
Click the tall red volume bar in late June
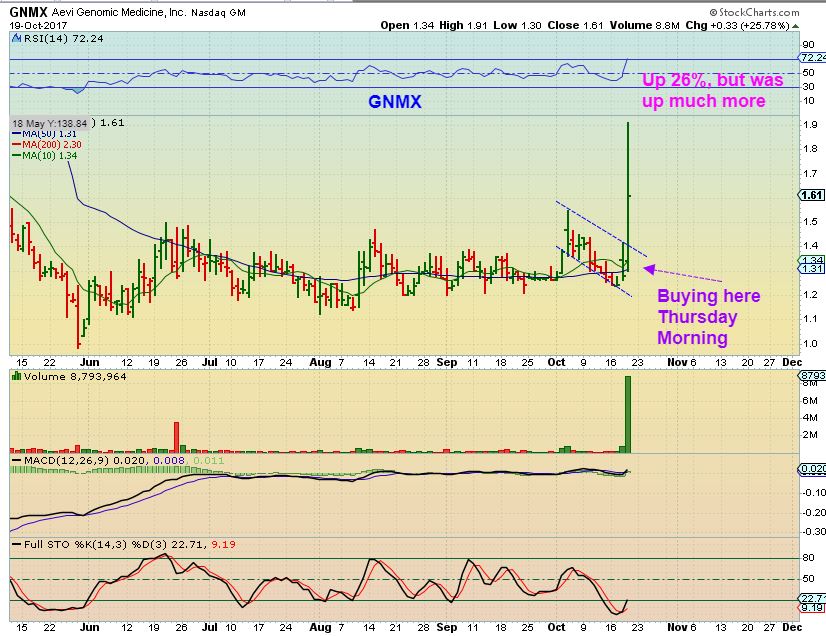tap(176, 437)
